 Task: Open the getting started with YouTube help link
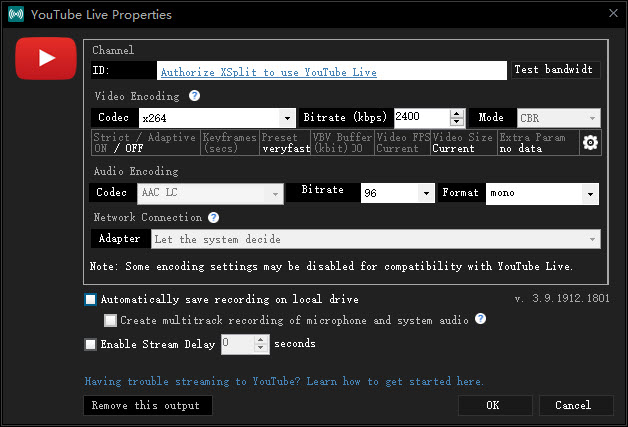(x=284, y=381)
